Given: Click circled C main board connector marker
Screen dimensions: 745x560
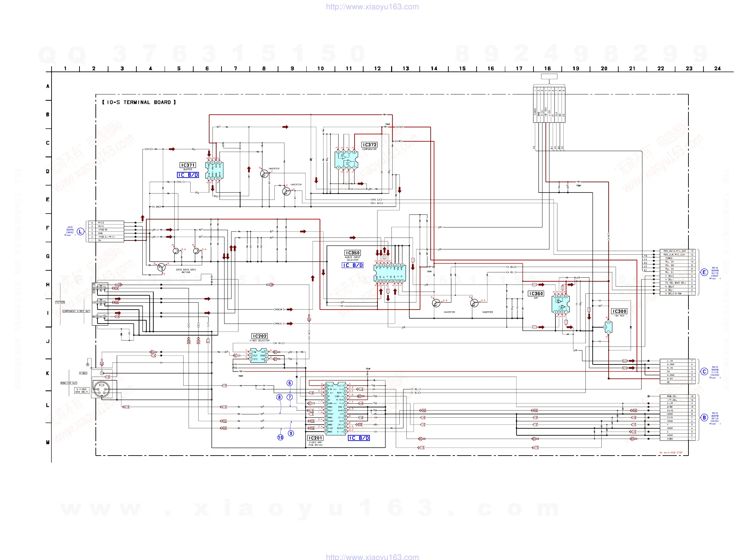Looking at the screenshot, I should click(704, 371).
